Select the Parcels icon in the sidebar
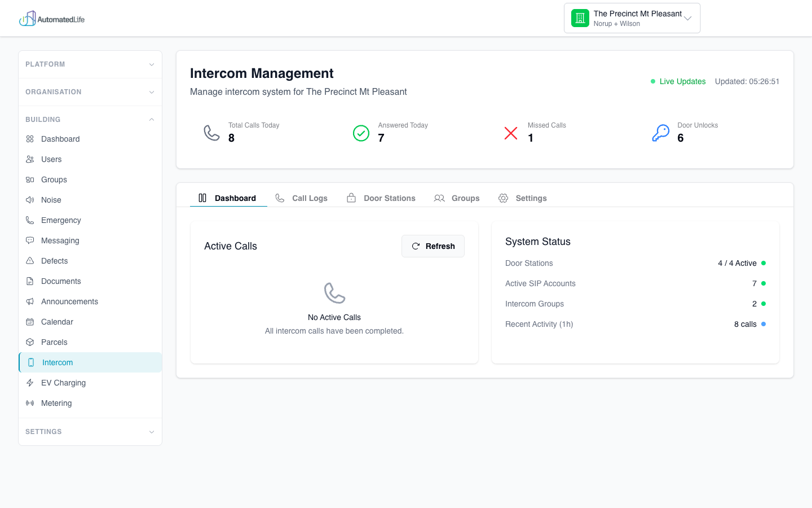 tap(29, 342)
